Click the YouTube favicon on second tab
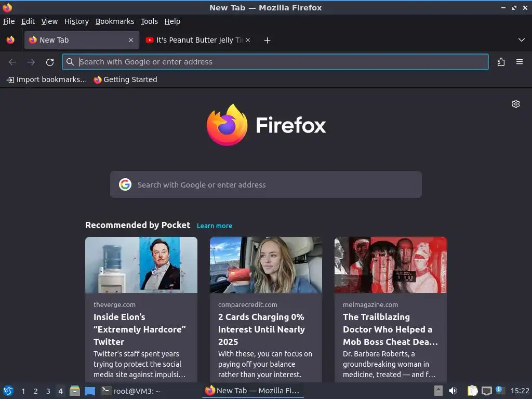Screen dimensions: 532x399 [149, 40]
